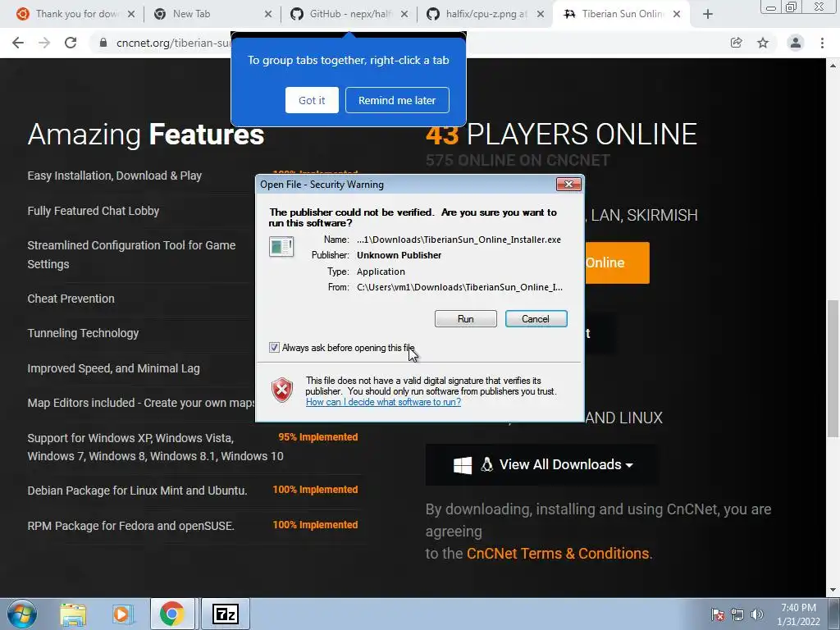Image resolution: width=840 pixels, height=630 pixels.
Task: Close the 'Thank you for down' tab
Action: pyautogui.click(x=130, y=15)
